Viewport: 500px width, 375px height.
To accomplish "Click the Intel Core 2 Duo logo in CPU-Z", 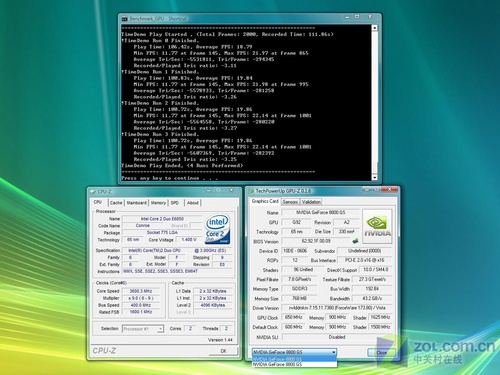I will [x=217, y=229].
